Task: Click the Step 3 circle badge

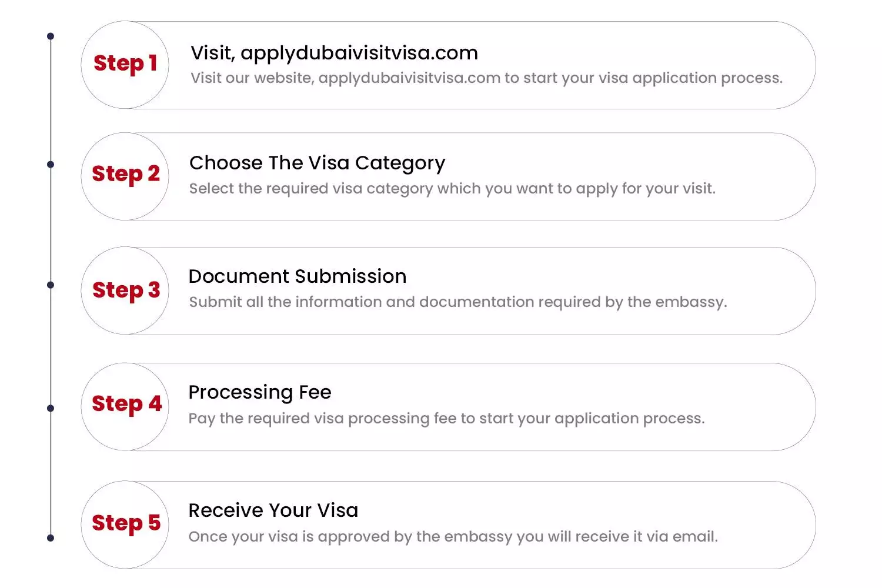Action: [125, 290]
